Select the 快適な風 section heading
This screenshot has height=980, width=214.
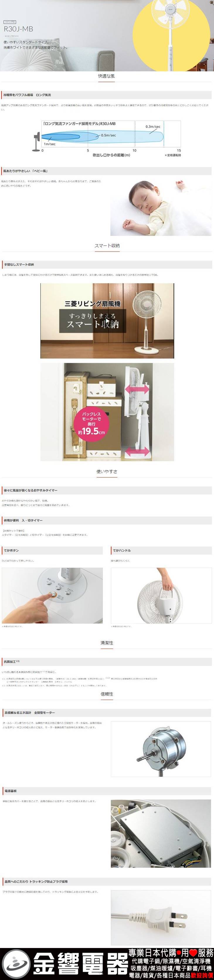[106, 76]
